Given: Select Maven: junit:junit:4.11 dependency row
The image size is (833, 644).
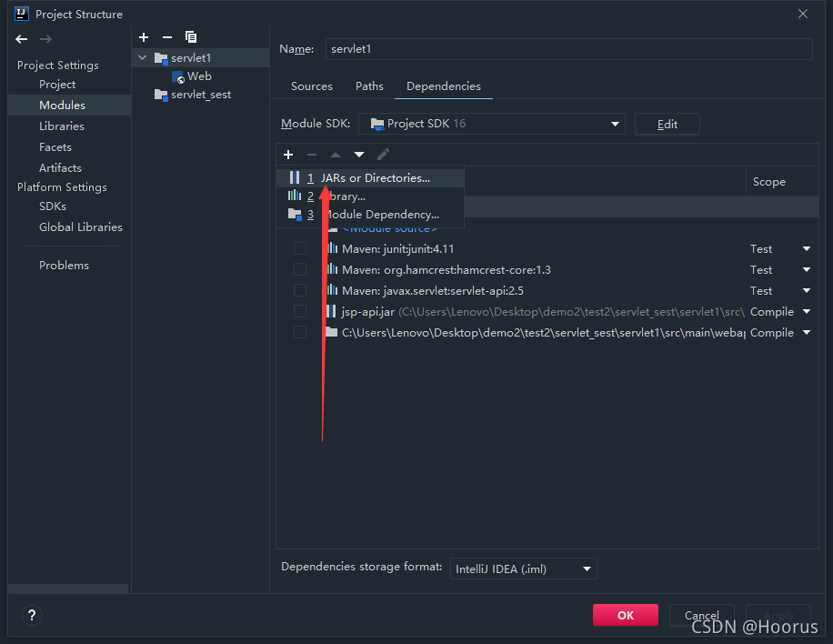Looking at the screenshot, I should (547, 248).
